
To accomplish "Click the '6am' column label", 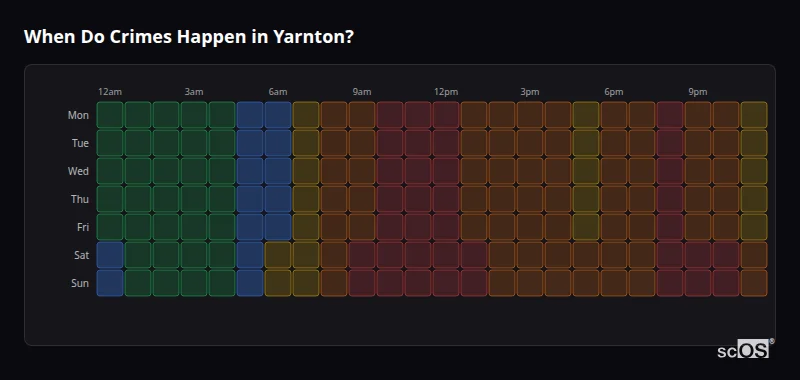I will (278, 92).
